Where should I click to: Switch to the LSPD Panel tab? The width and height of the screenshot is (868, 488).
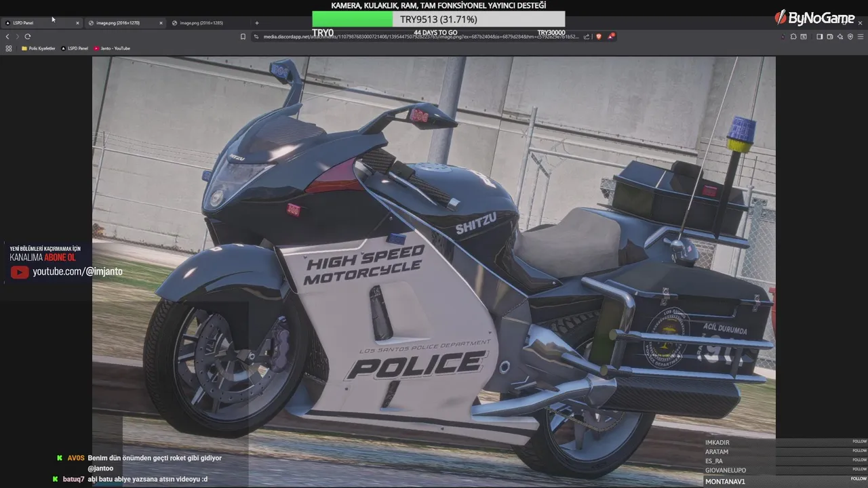41,23
